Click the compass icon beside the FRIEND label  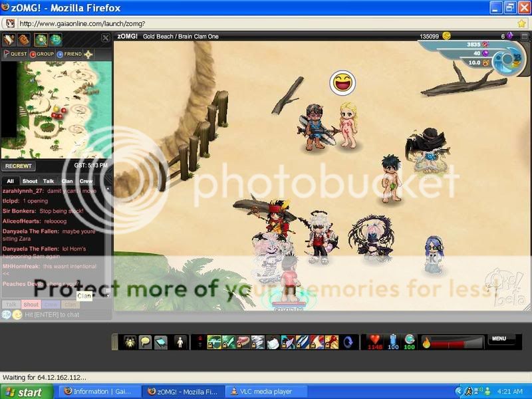(x=88, y=55)
